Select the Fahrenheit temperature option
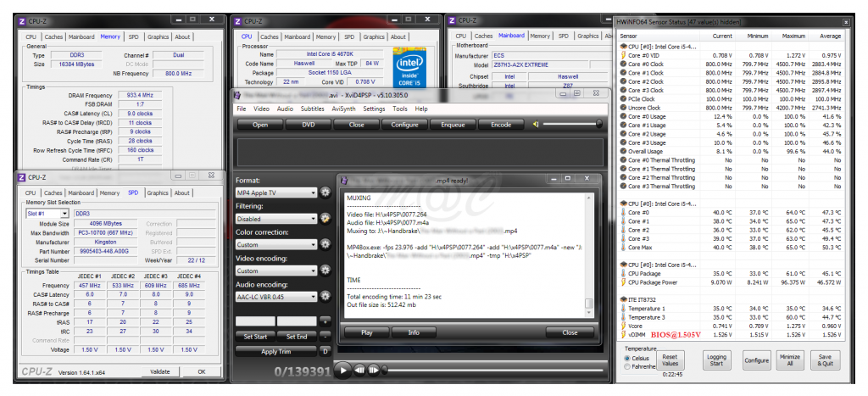The width and height of the screenshot is (868, 396). [628, 366]
